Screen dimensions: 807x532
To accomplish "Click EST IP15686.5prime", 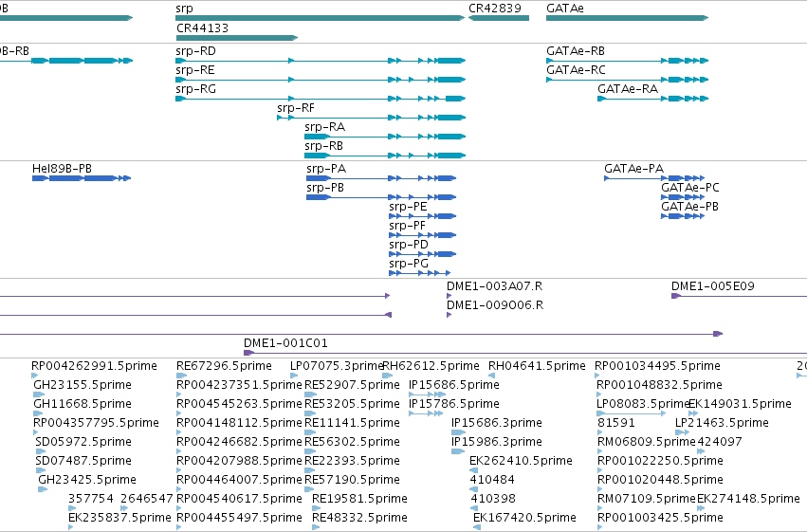I will pyautogui.click(x=427, y=395).
